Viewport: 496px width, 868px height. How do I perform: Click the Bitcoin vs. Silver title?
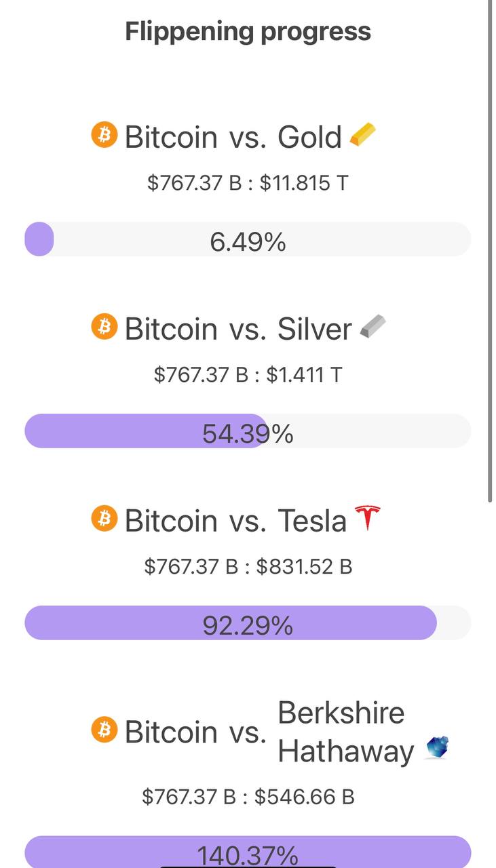point(237,329)
